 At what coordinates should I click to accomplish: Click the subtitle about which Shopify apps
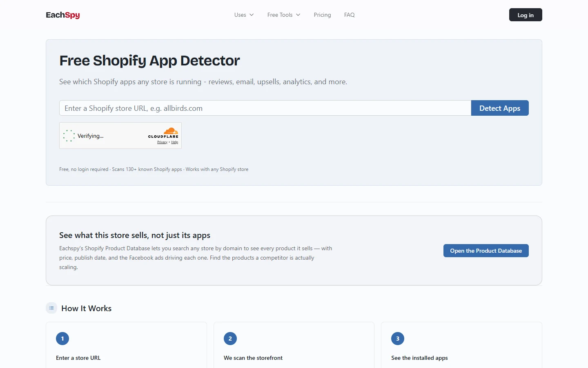coord(203,82)
